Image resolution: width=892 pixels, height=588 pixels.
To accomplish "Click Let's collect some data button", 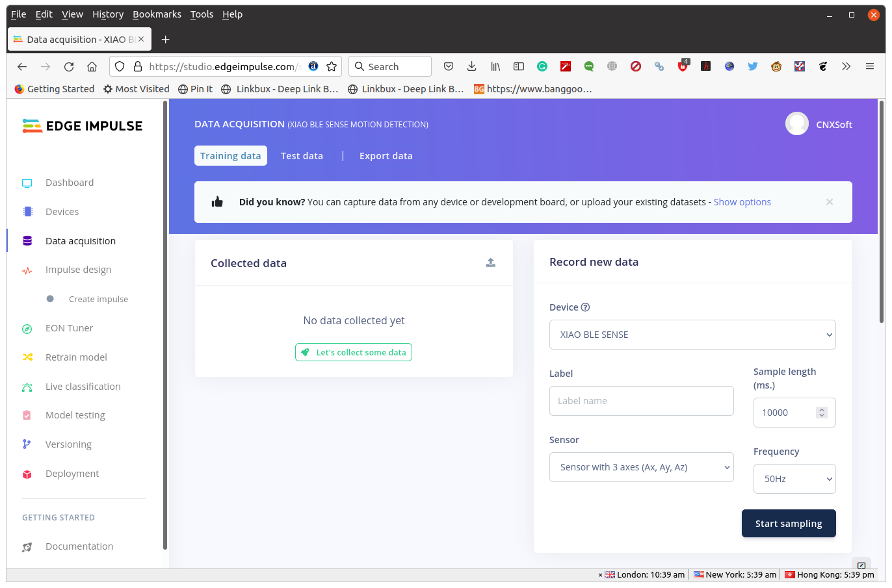I will click(354, 352).
